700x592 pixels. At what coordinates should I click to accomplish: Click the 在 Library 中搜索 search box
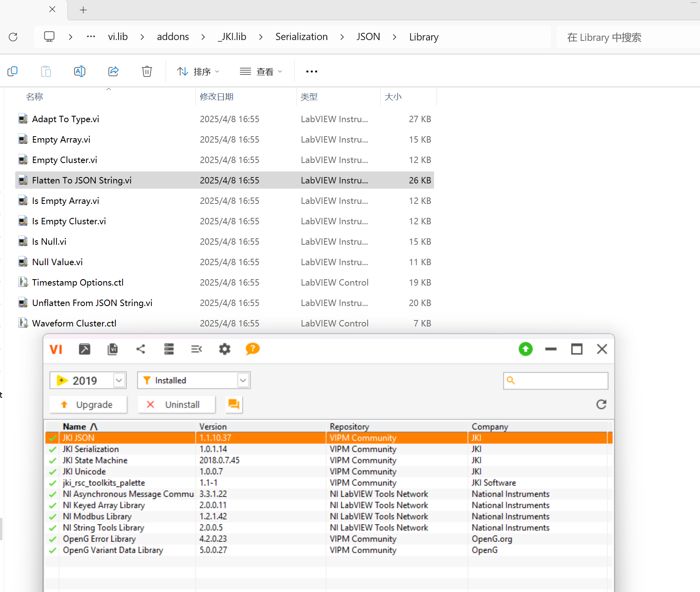[629, 37]
